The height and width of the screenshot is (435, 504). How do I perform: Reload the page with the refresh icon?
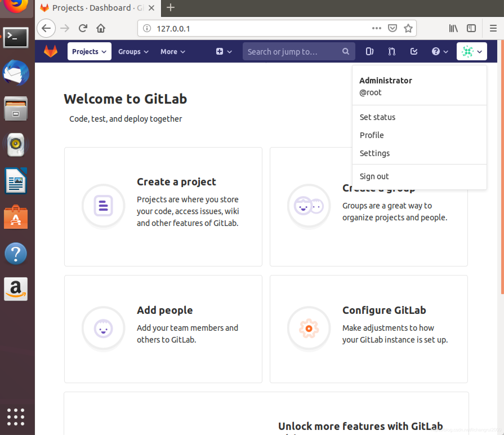pos(83,28)
